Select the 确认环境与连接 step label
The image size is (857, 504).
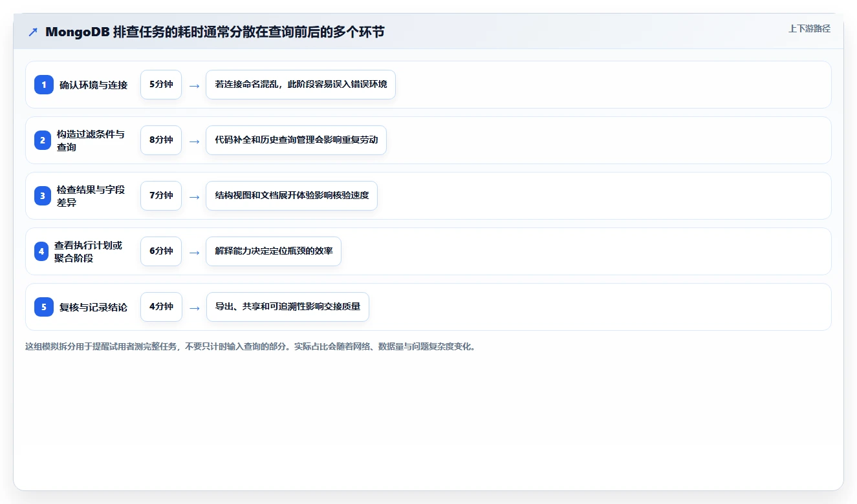pos(94,85)
